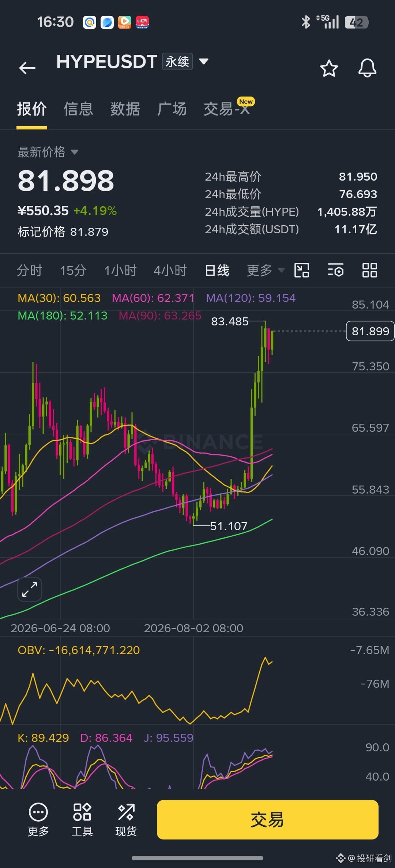Tap the MA(60): 62.371 indicator label
Screen dimensions: 395x868
point(153,298)
